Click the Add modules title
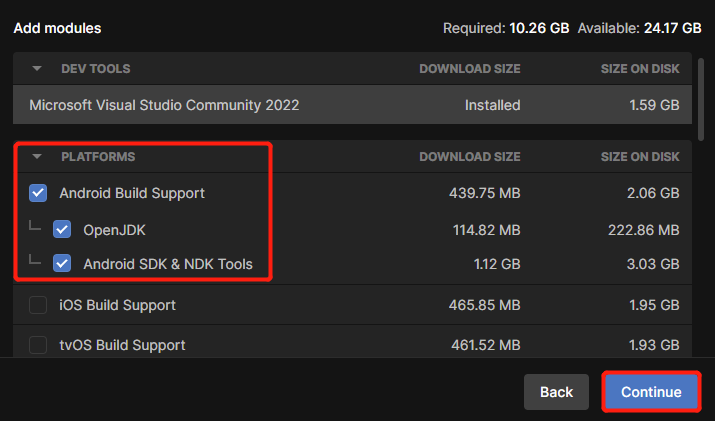Screen dimensions: 715x421 point(57,28)
